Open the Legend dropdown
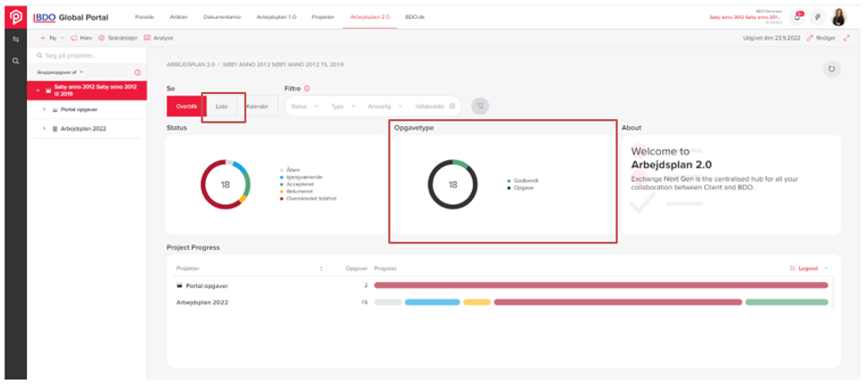Screen dimensions: 868x384 point(809,269)
